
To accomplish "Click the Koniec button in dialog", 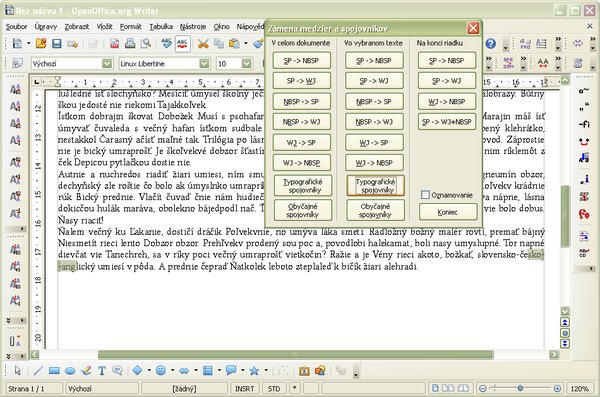I will point(448,212).
